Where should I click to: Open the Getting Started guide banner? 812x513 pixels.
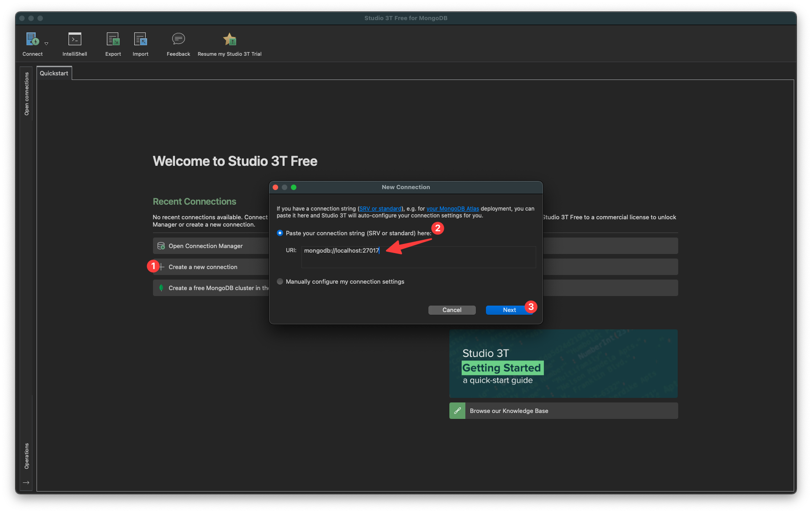point(564,364)
